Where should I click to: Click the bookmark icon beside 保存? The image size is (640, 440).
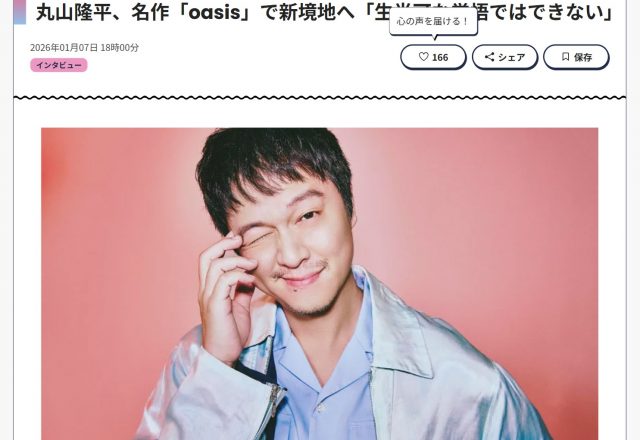tap(565, 57)
